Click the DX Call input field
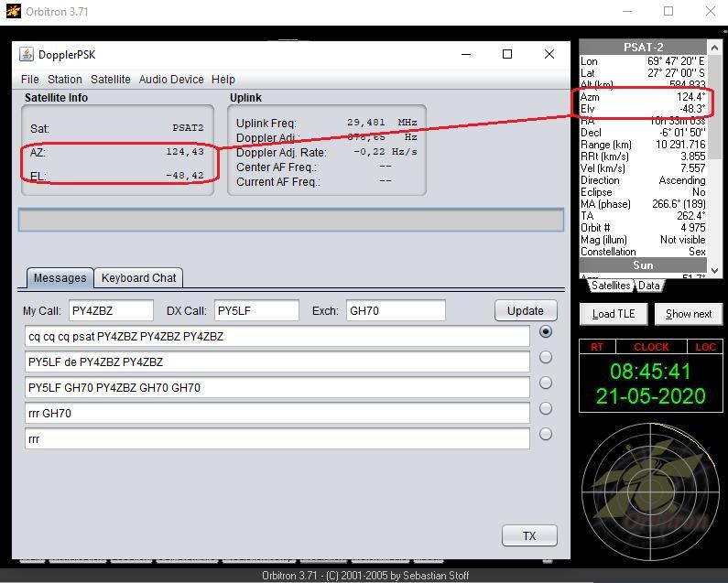 [x=256, y=310]
